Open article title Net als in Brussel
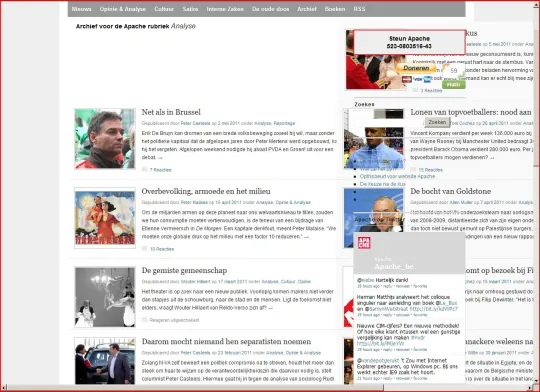The image size is (540, 392). [171, 112]
